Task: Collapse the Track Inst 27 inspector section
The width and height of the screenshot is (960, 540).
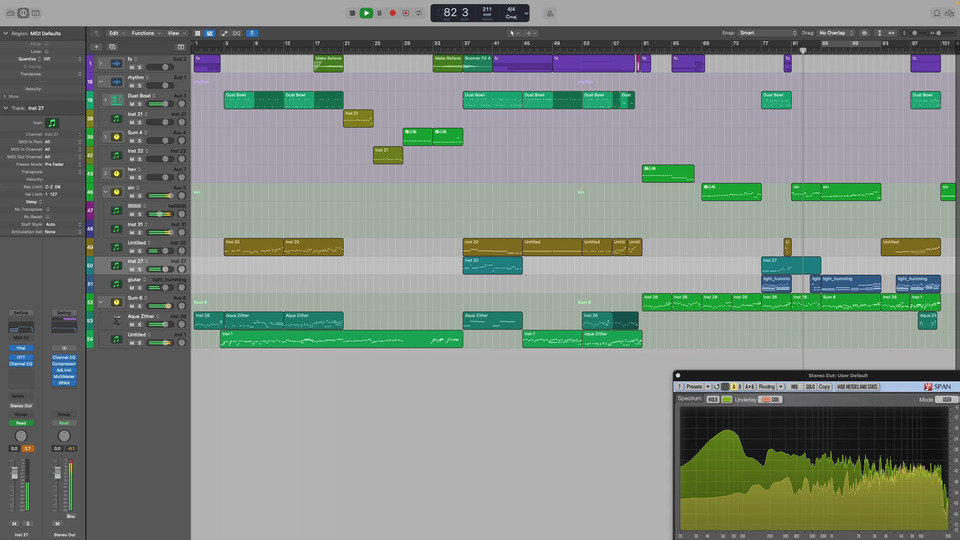Action: pos(6,108)
